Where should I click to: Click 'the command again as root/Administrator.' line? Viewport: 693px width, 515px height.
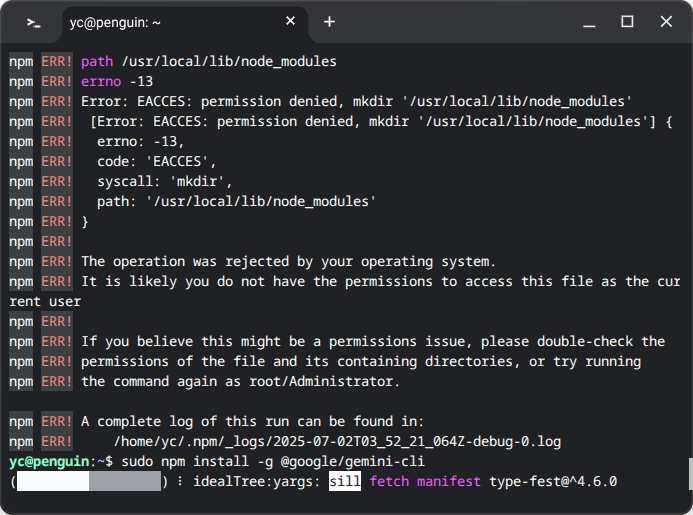point(240,381)
